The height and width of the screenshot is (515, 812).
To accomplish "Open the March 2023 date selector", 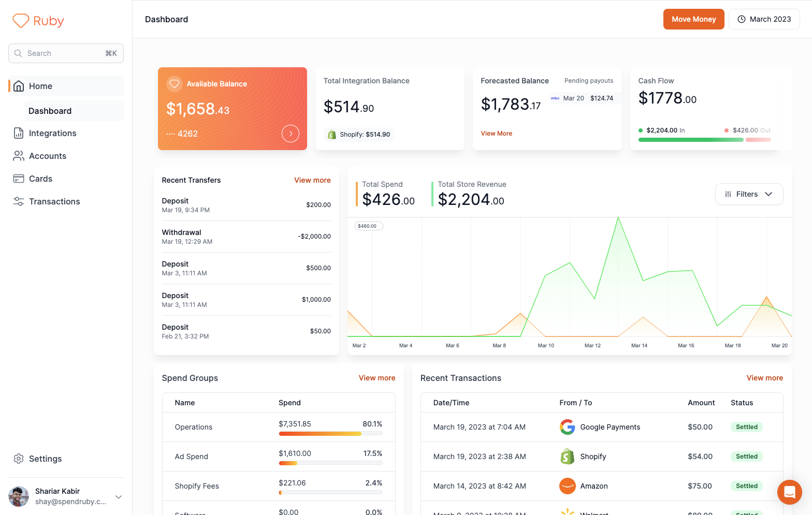I will coord(764,19).
